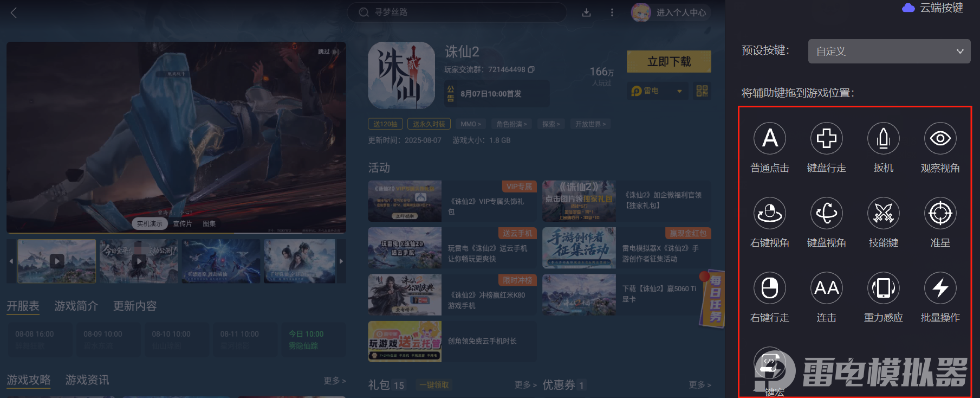Expand the 雷电 platform dropdown

coord(658,91)
